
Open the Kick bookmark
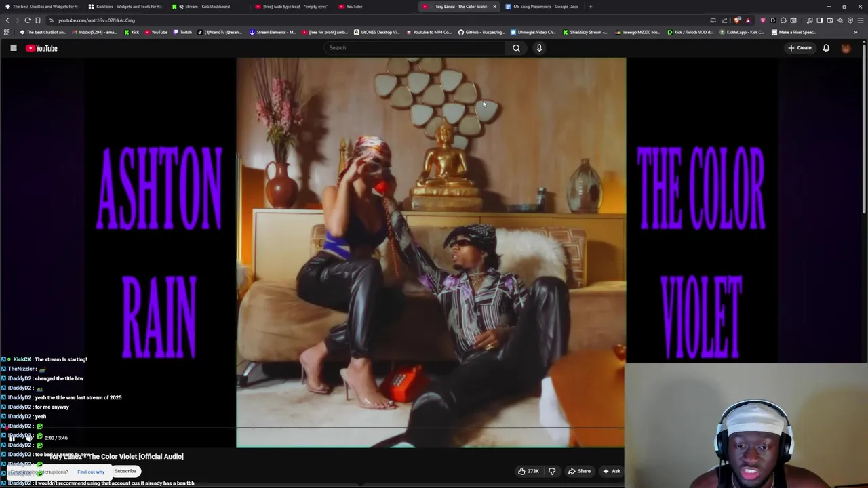coord(132,32)
